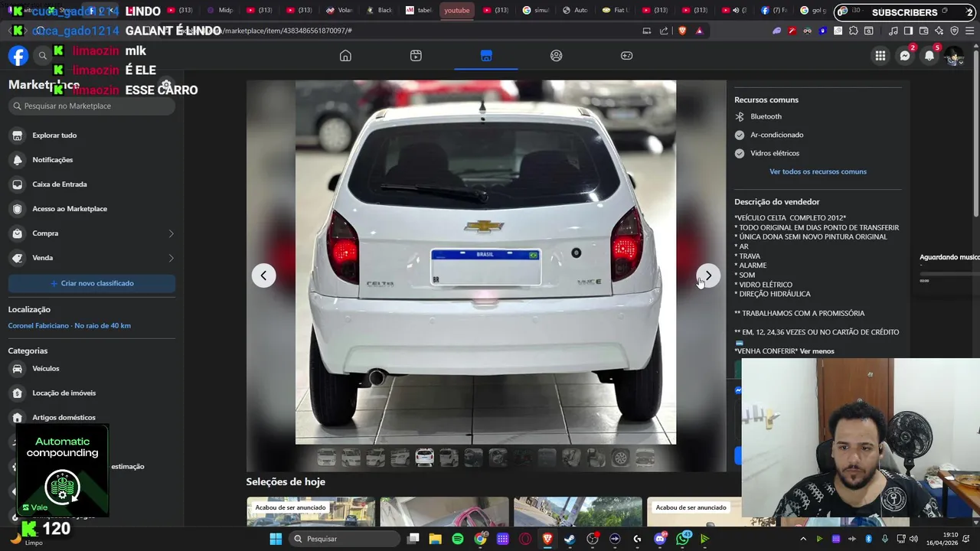Show hidden system tray icons
This screenshot has height=551, width=980.
tap(803, 539)
